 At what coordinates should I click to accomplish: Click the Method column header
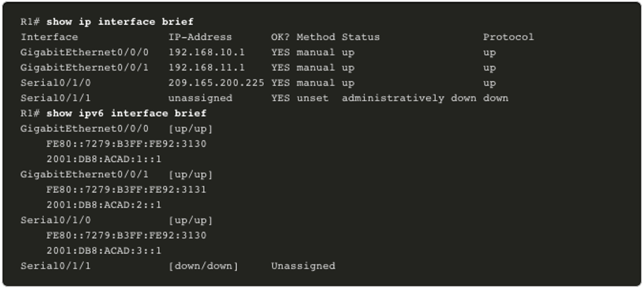coord(316,37)
